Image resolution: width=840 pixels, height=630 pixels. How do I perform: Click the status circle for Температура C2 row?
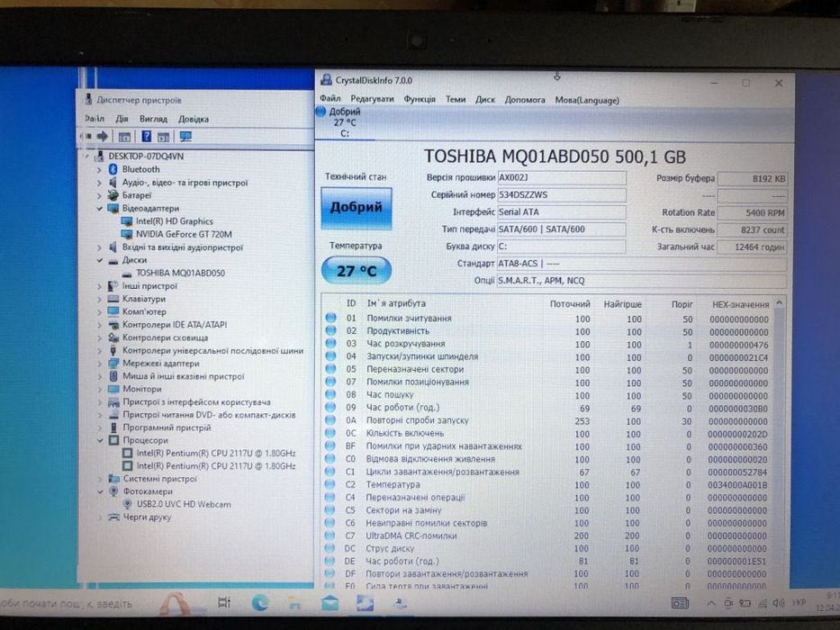(331, 484)
